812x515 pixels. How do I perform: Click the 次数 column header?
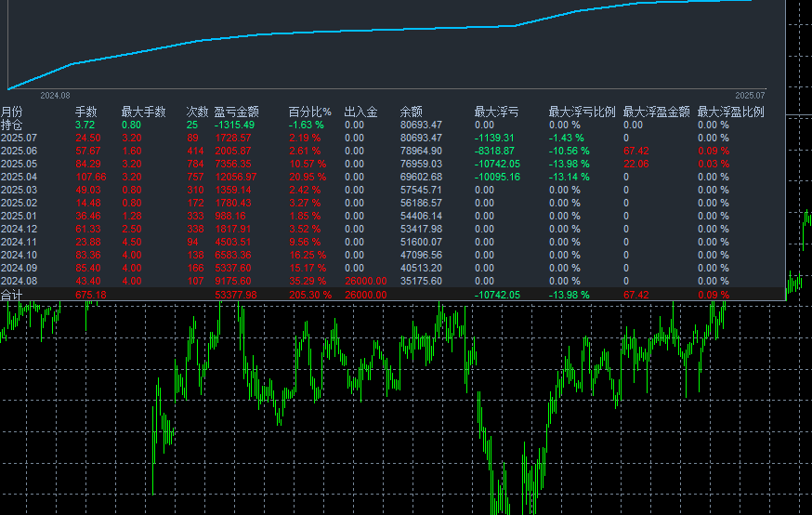pyautogui.click(x=197, y=112)
